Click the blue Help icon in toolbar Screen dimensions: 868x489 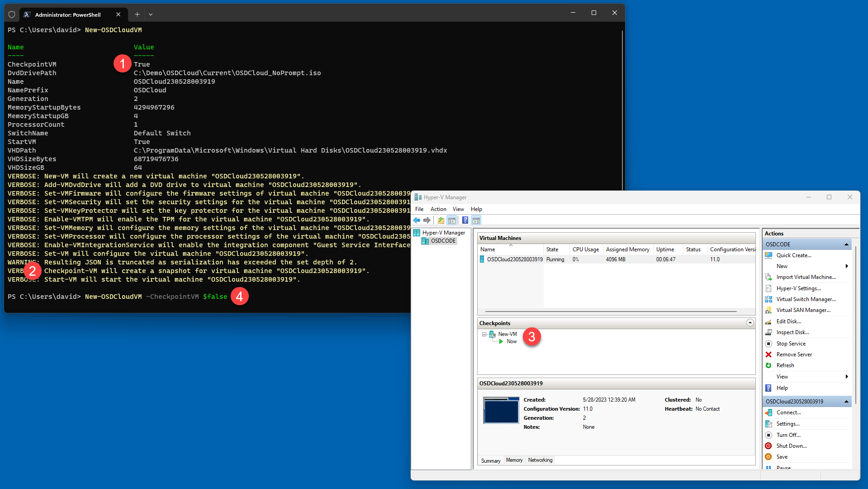pos(465,221)
